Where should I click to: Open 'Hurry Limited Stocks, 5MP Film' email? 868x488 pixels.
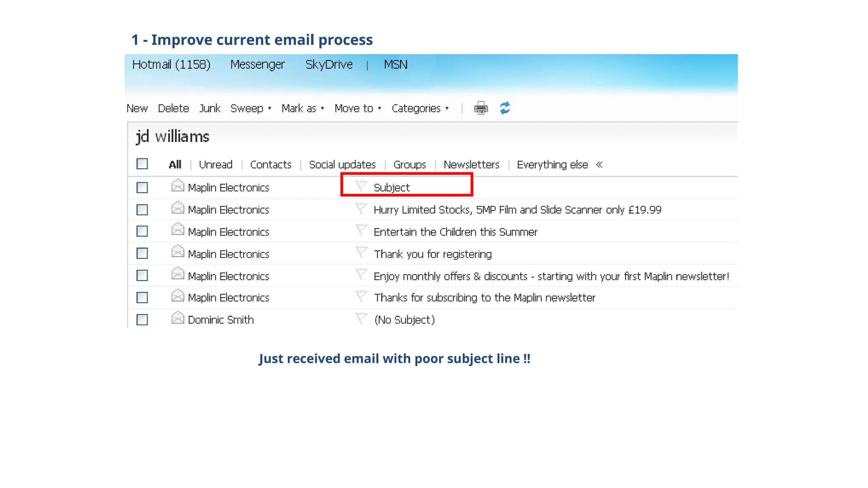[517, 210]
